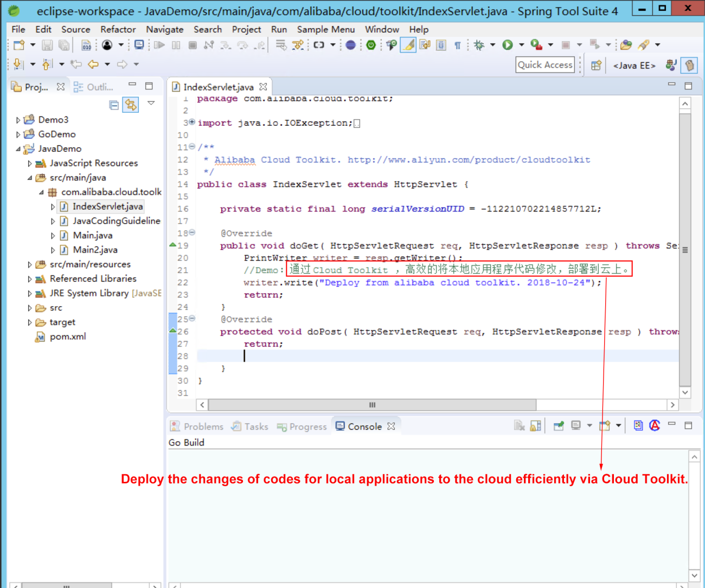Click the red A icon in Console toolbar
Screen dimensions: 705x588
tap(655, 426)
